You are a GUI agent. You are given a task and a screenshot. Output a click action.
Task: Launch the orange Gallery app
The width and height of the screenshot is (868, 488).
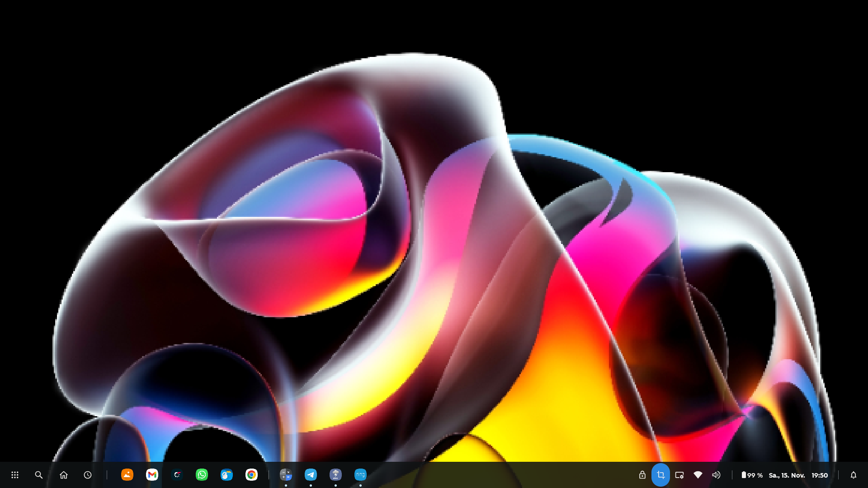pos(127,474)
